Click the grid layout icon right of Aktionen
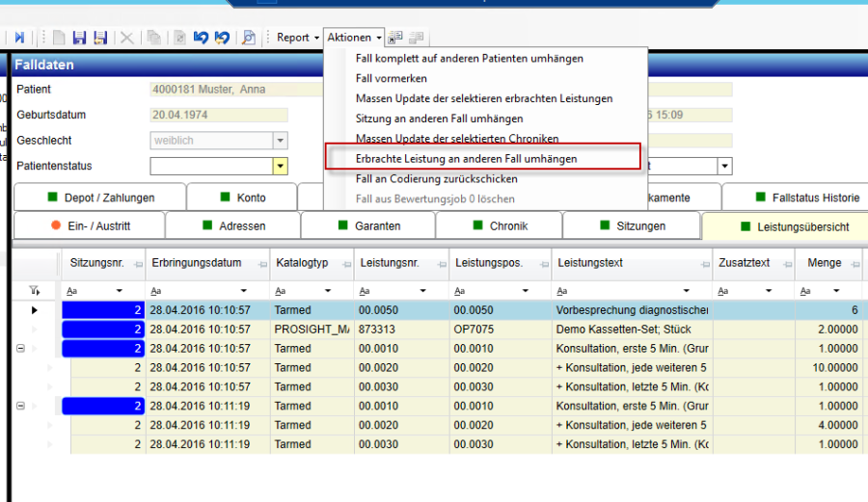Viewport: 868px width, 502px height. (396, 38)
